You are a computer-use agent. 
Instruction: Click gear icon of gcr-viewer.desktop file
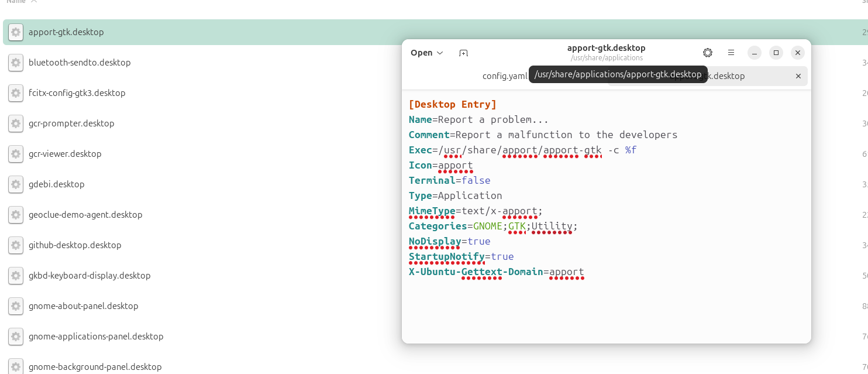16,154
